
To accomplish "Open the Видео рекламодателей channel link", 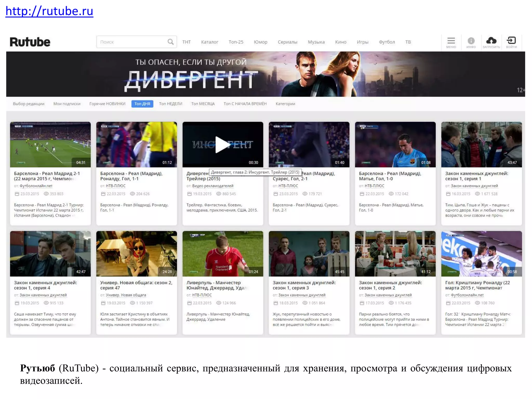I will [213, 186].
